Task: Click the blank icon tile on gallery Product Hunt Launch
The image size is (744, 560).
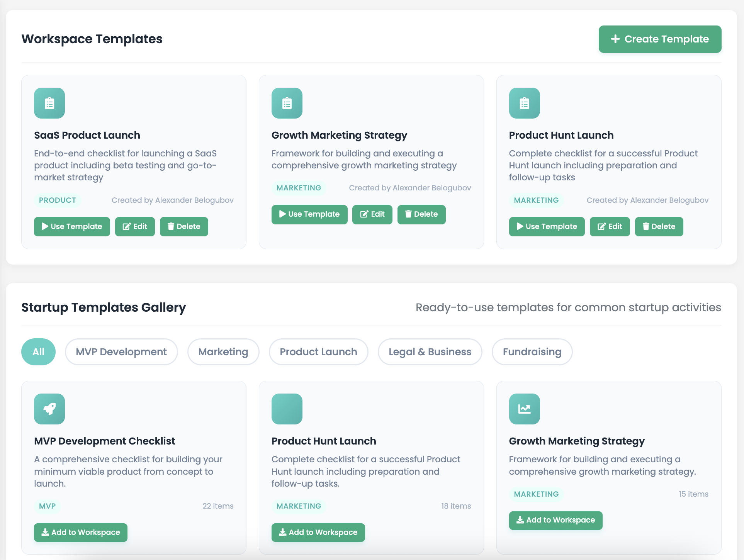Action: tap(287, 409)
